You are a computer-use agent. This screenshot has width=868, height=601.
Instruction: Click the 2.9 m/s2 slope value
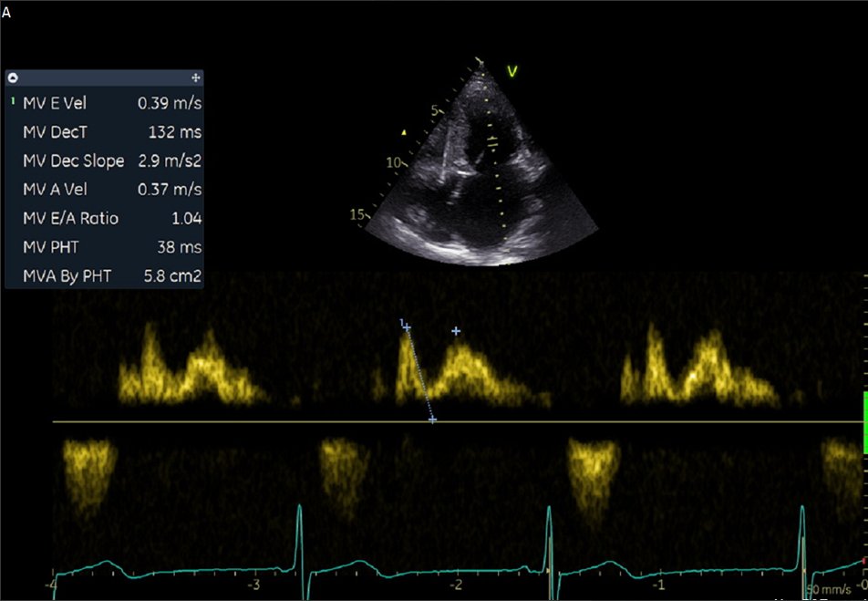(x=170, y=161)
